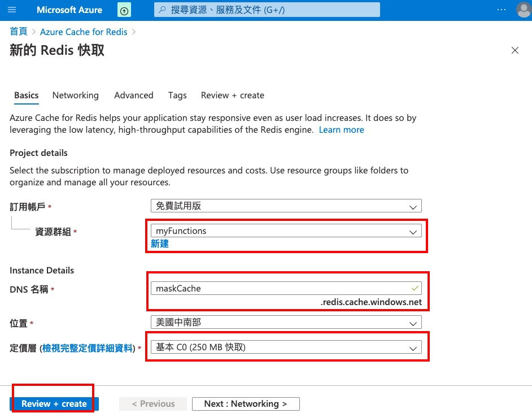Click the maskCache DNS name field
Viewport: 532px width, 413px height.
(x=286, y=289)
